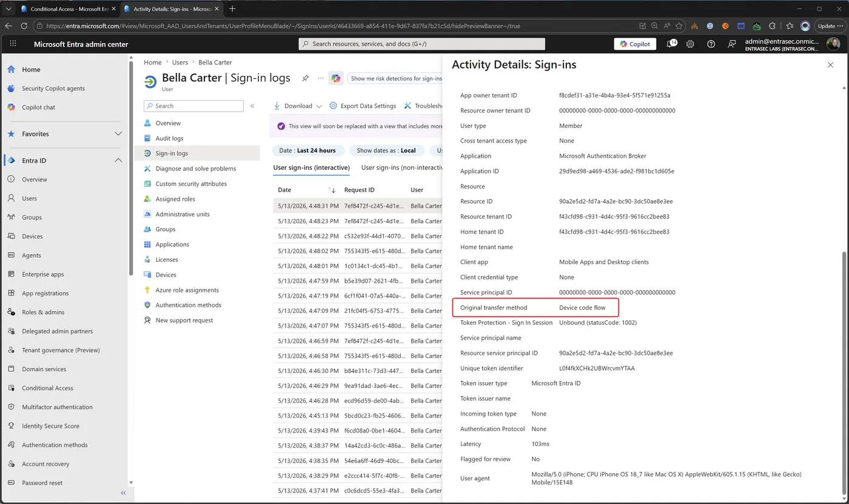Go back with the browser back arrow

(x=8, y=26)
